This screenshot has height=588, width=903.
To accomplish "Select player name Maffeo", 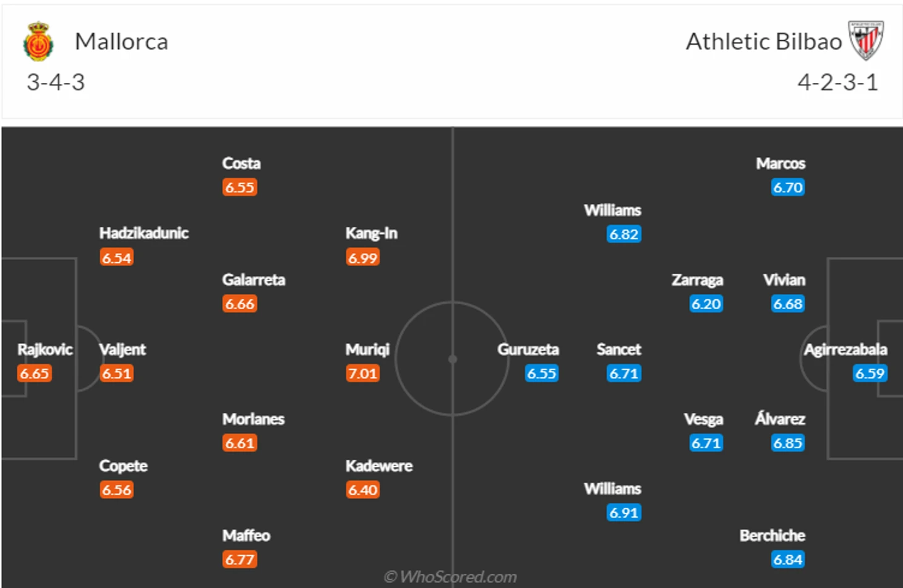I will pos(246,535).
